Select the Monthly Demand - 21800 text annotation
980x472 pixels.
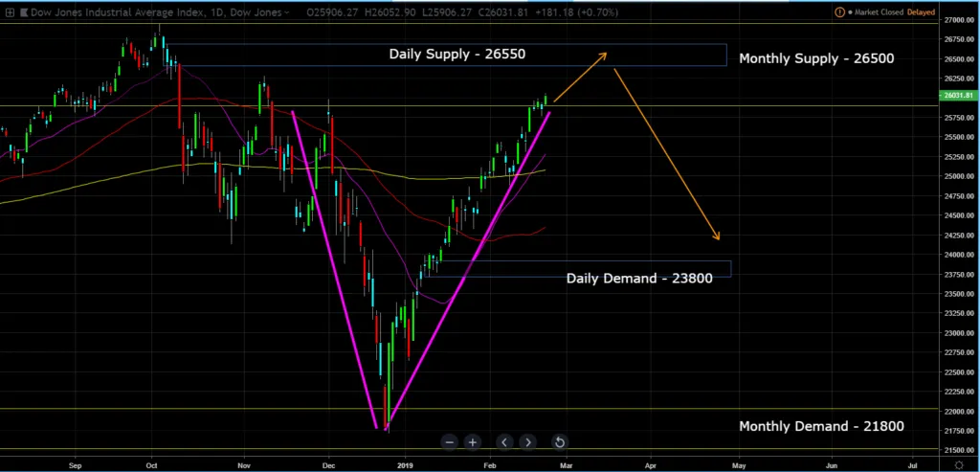click(x=821, y=426)
